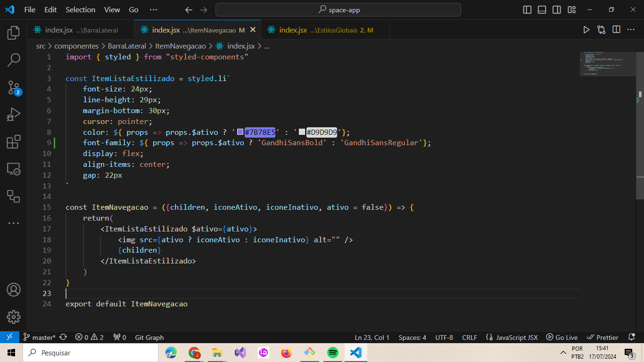Click the Run Code play button
644x362 pixels.
click(x=586, y=30)
